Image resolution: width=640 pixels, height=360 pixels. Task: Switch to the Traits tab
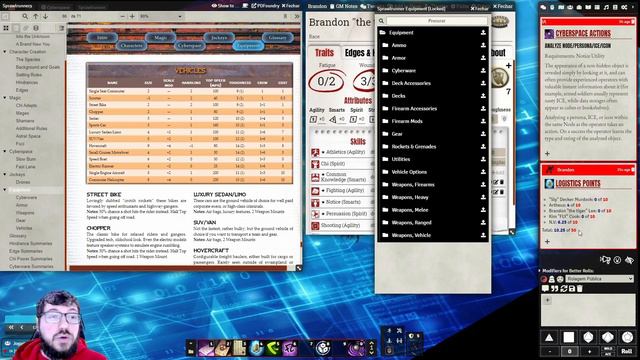click(324, 53)
